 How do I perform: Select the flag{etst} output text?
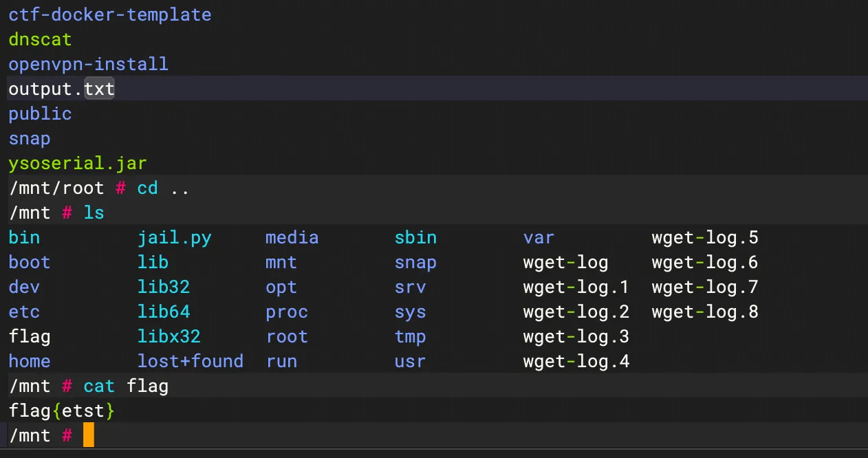pyautogui.click(x=61, y=411)
